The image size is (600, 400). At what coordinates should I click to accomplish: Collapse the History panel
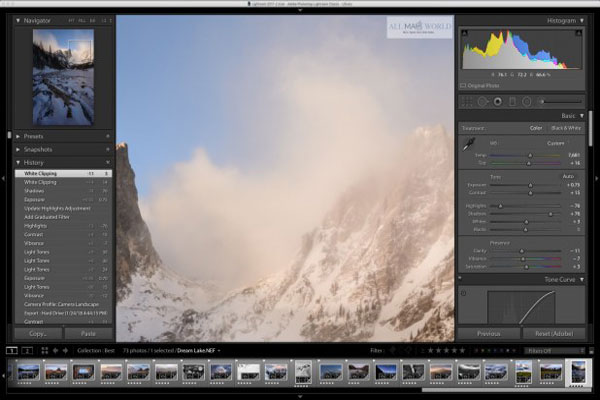(x=18, y=162)
